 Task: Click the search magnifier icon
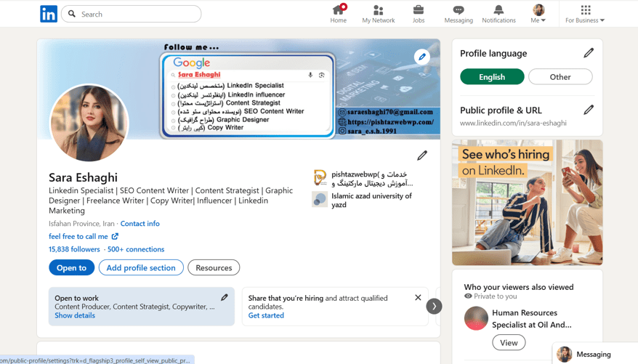(72, 14)
